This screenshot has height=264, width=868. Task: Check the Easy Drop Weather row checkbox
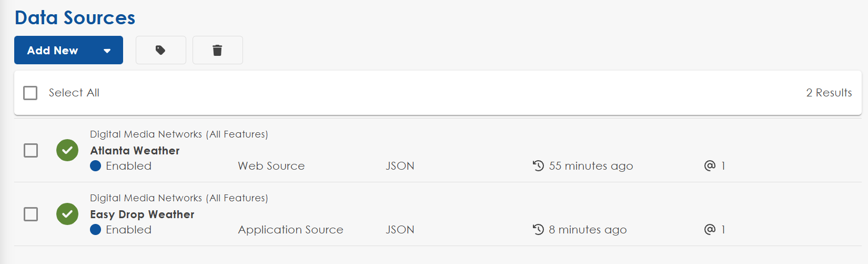click(31, 214)
